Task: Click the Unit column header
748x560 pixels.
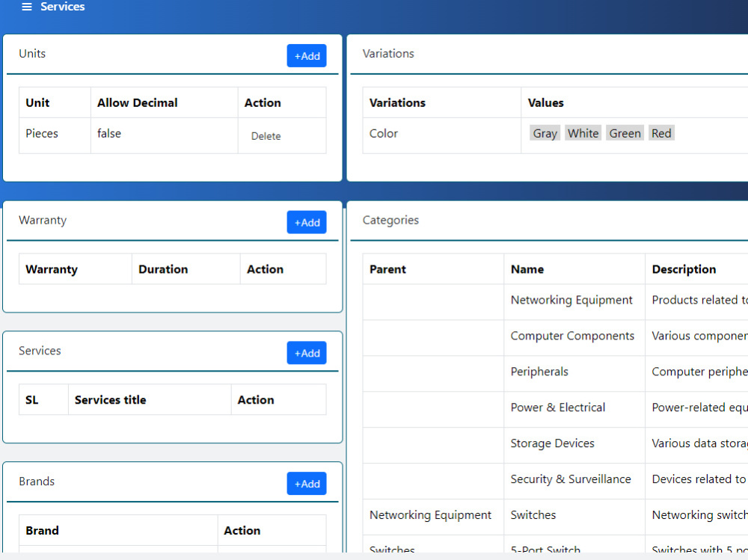Action: pos(55,102)
